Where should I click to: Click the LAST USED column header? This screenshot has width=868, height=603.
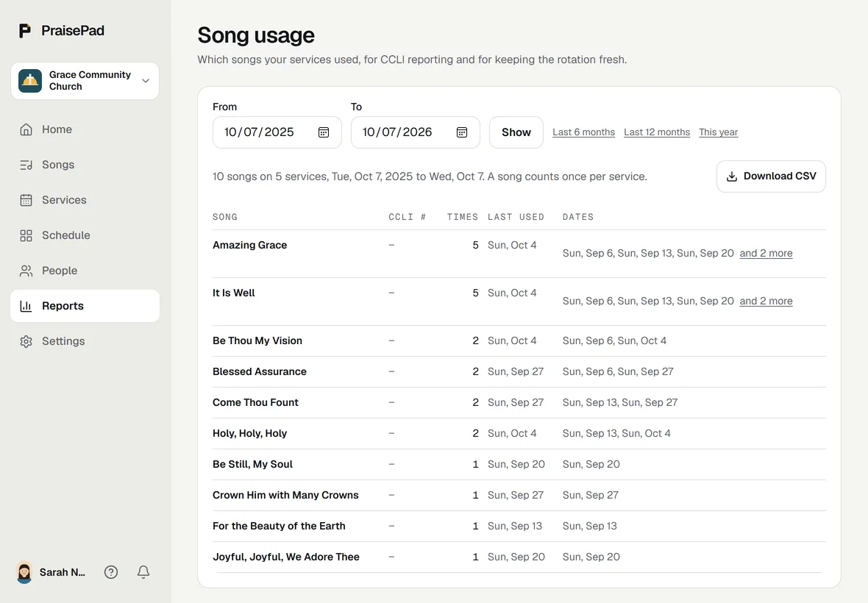point(516,217)
